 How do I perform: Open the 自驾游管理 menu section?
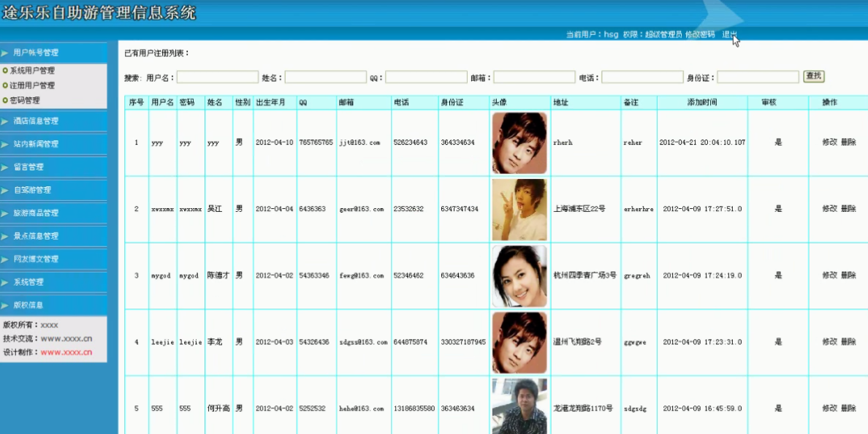[x=32, y=190]
